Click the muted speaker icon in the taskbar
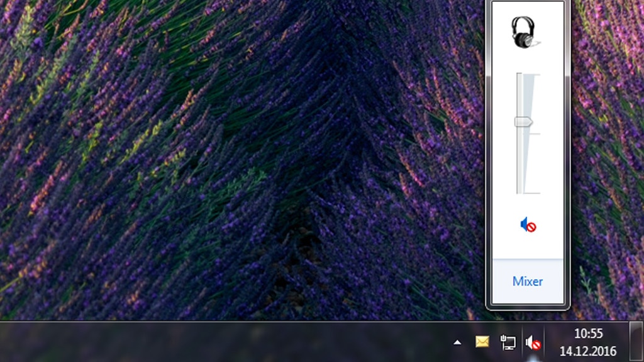644x362 pixels. [533, 343]
